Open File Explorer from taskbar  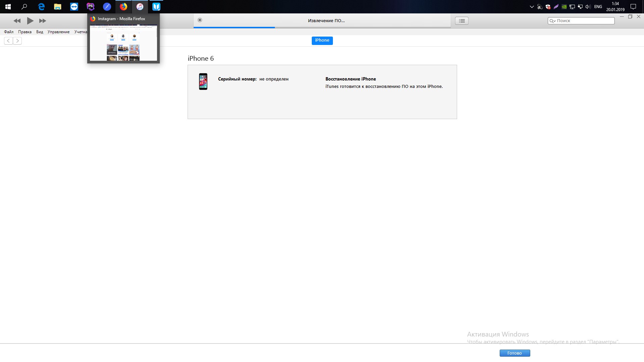click(x=58, y=7)
